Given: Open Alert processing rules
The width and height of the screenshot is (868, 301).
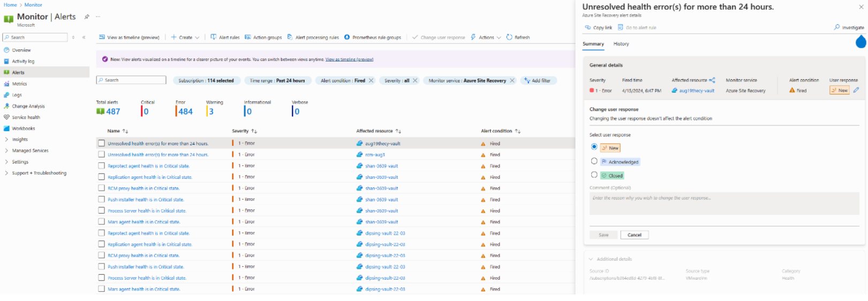Looking at the screenshot, I should pyautogui.click(x=313, y=37).
